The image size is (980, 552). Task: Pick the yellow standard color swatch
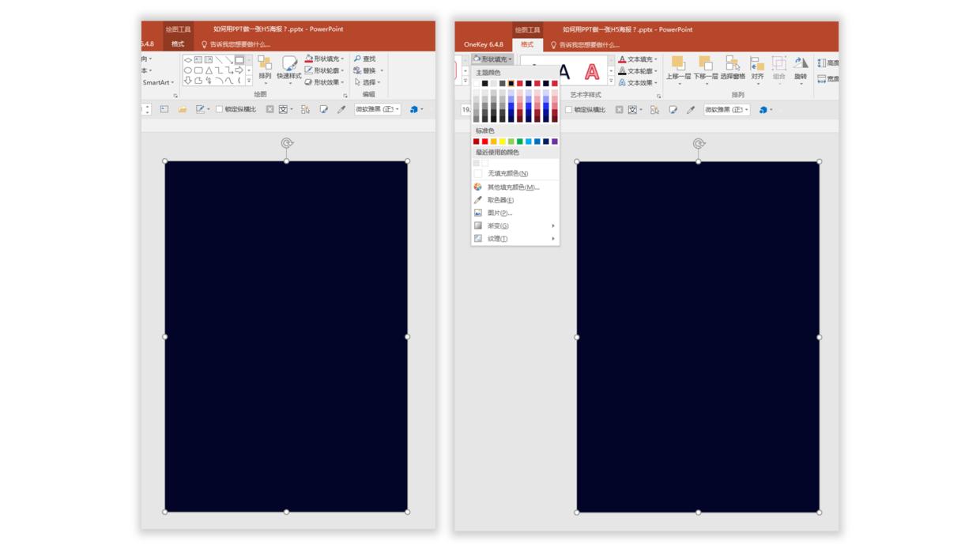click(x=502, y=142)
